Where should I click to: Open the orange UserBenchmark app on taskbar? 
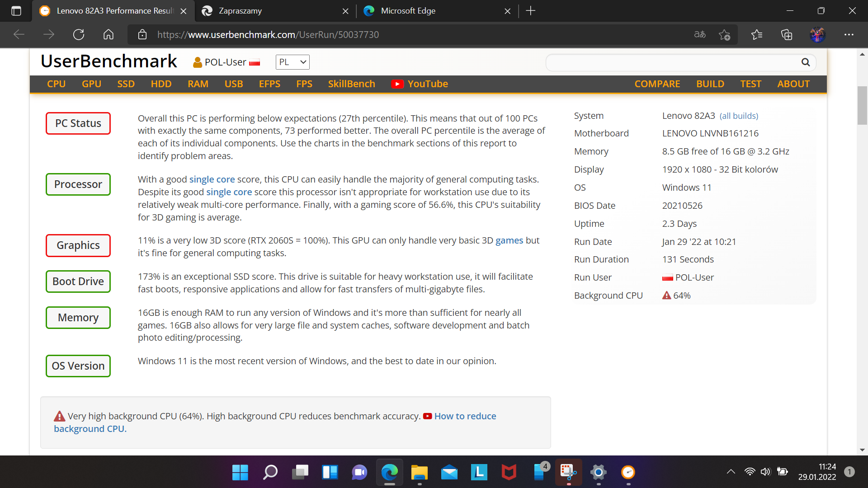pos(628,473)
